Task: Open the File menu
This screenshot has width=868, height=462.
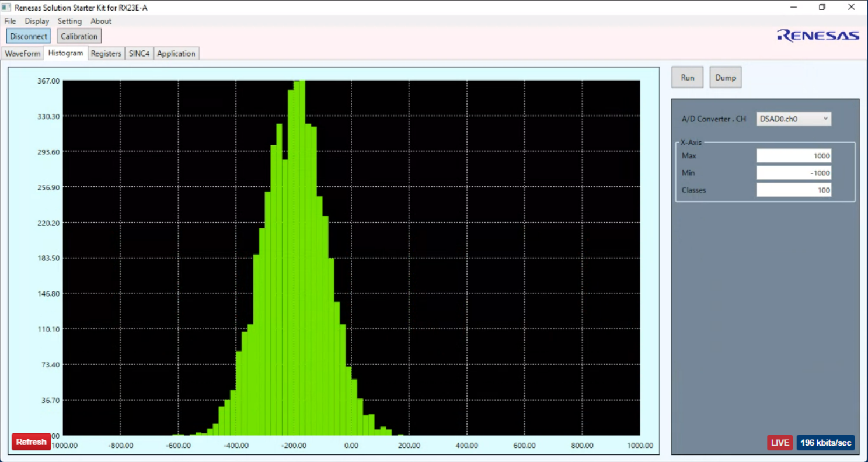Action: [x=10, y=21]
